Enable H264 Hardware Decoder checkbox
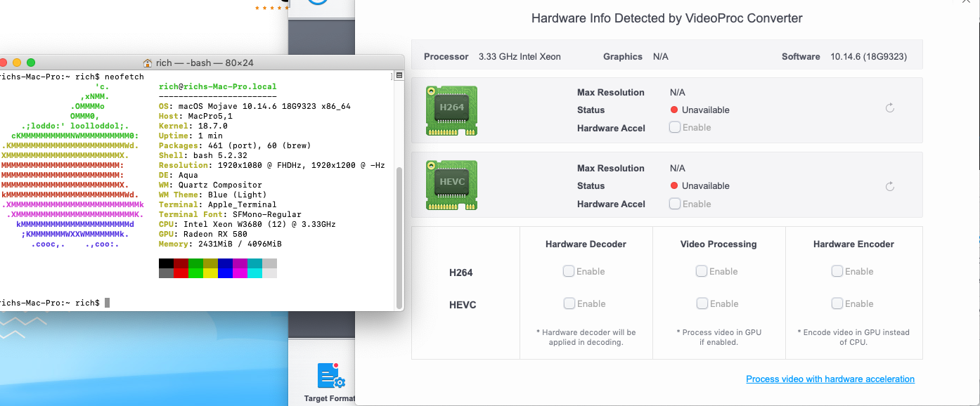980x406 pixels. click(x=569, y=271)
